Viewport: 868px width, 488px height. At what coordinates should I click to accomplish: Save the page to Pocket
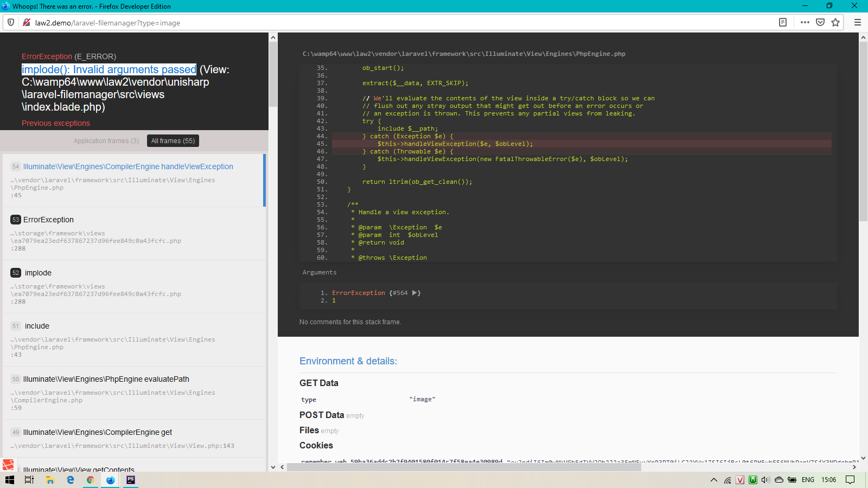[820, 22]
